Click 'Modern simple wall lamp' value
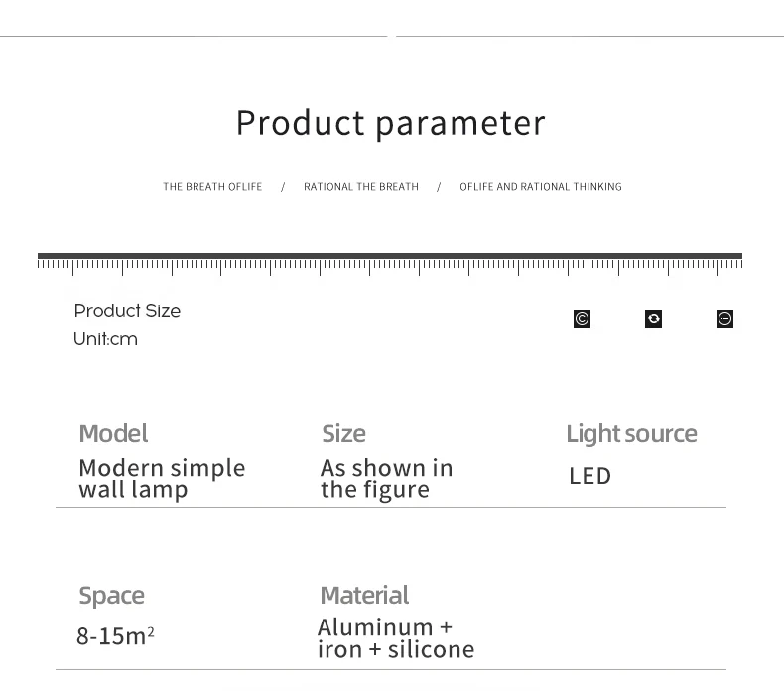This screenshot has height=691, width=784. click(162, 479)
